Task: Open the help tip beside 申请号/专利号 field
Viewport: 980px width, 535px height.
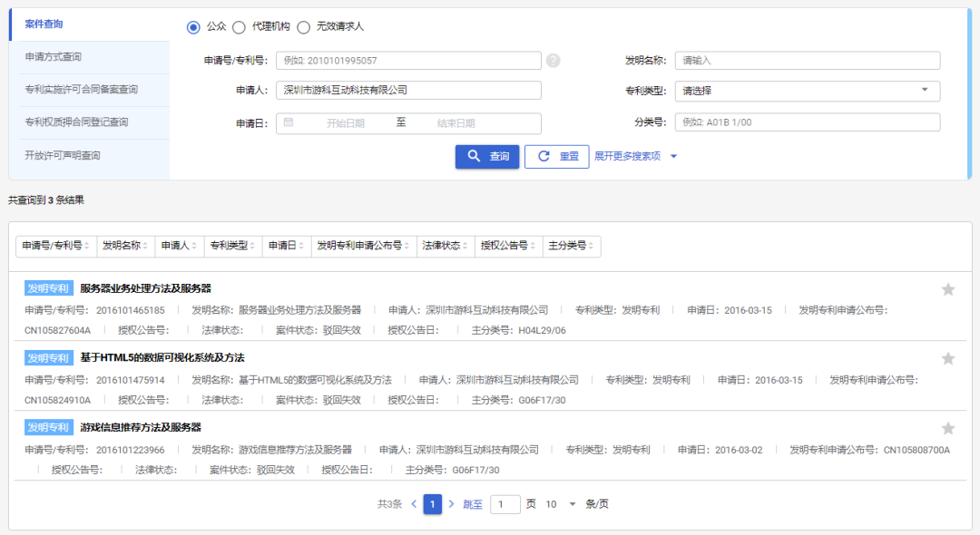Action: pyautogui.click(x=553, y=60)
